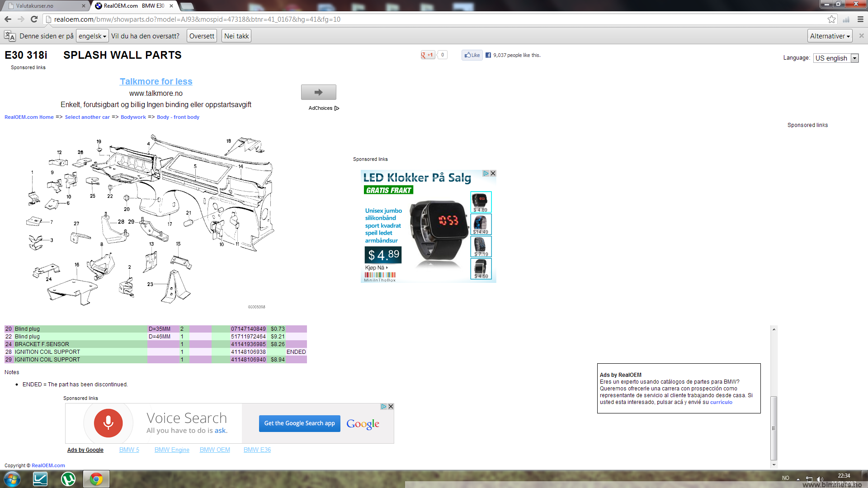Reload the page with refresh icon
Viewport: 868px width, 488px height.
point(34,19)
